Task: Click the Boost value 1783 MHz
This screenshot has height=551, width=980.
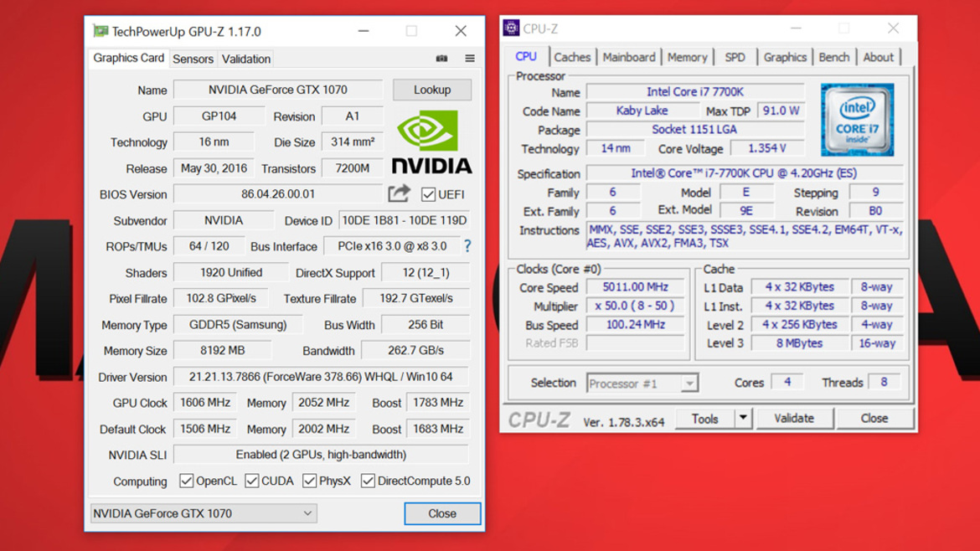Action: tap(437, 402)
